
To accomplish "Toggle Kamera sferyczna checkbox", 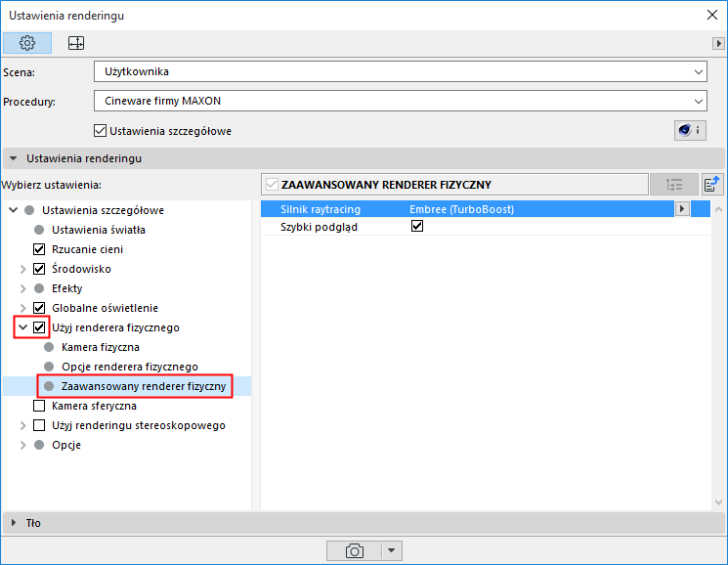I will click(x=39, y=406).
